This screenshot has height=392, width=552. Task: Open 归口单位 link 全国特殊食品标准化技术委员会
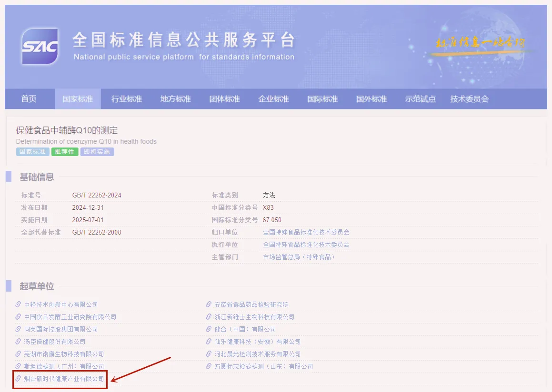click(306, 232)
